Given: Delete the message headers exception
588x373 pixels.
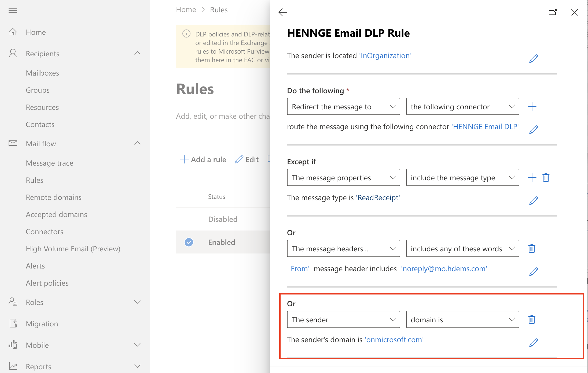Looking at the screenshot, I should (532, 248).
